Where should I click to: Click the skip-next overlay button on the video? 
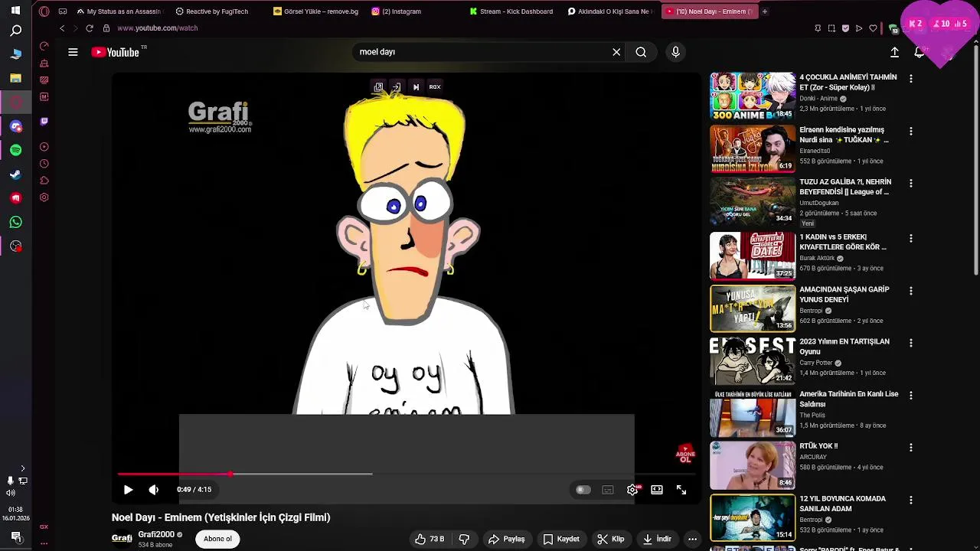416,87
